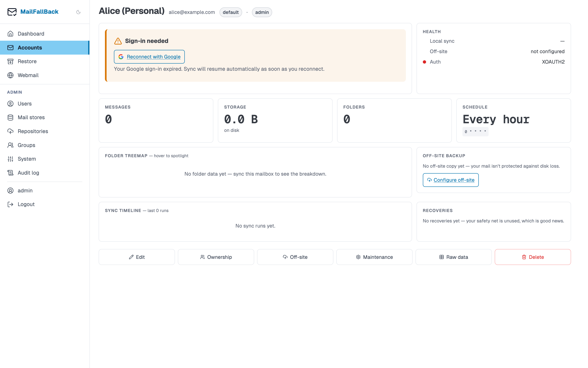Click the not configured off-site status

(547, 51)
